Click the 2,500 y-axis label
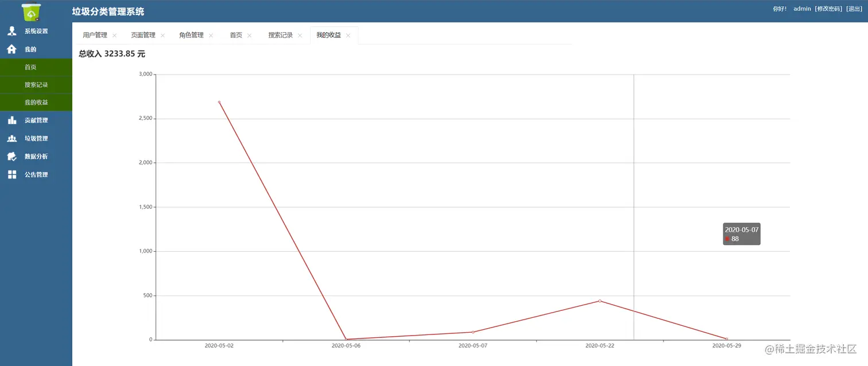This screenshot has height=366, width=868. [146, 118]
